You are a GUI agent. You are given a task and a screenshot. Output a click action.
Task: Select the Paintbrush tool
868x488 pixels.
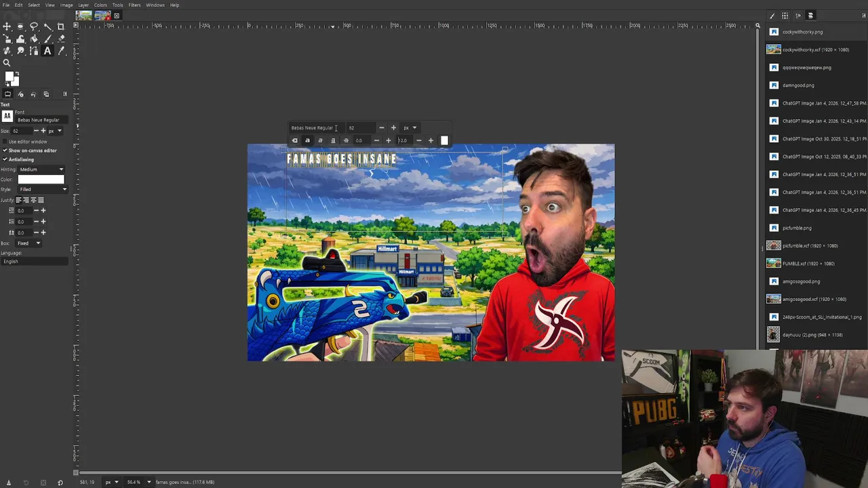(x=47, y=39)
